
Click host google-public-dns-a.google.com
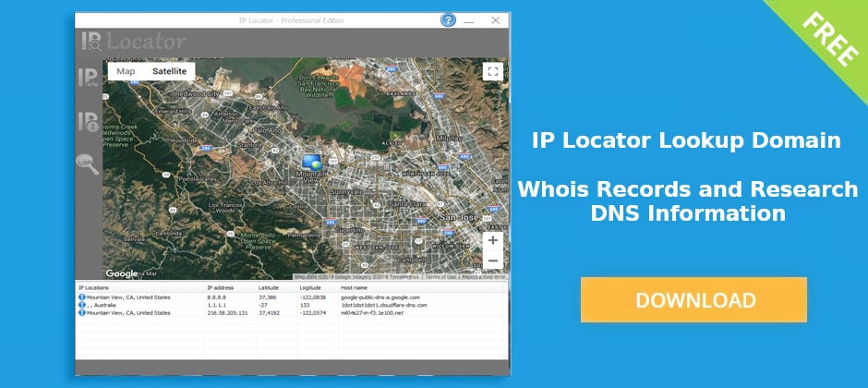pos(380,297)
